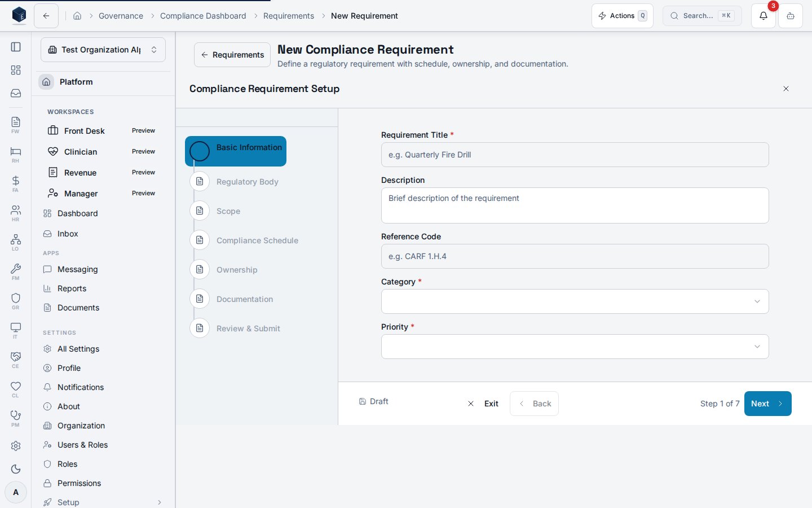Click the Next button
Screen dimensions: 812x508
(767, 404)
